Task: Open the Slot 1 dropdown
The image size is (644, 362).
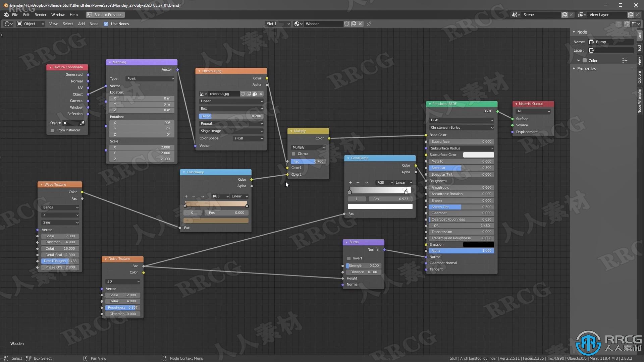Action: point(278,24)
